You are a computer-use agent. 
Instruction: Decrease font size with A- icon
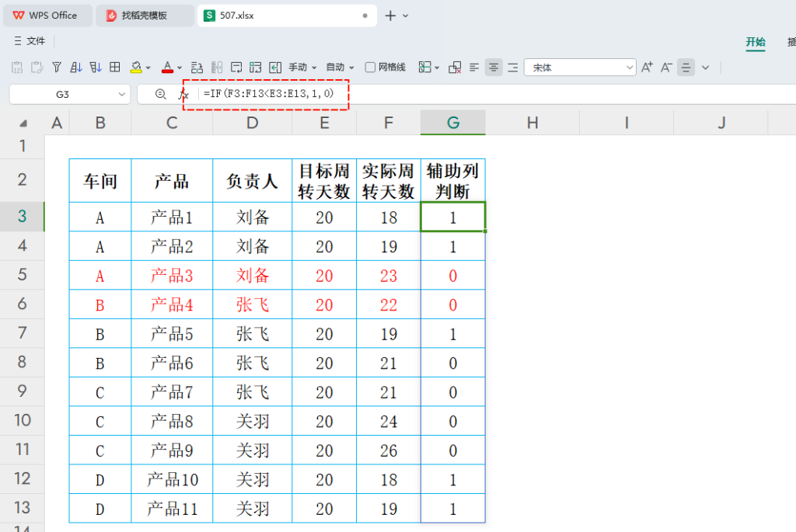(666, 68)
